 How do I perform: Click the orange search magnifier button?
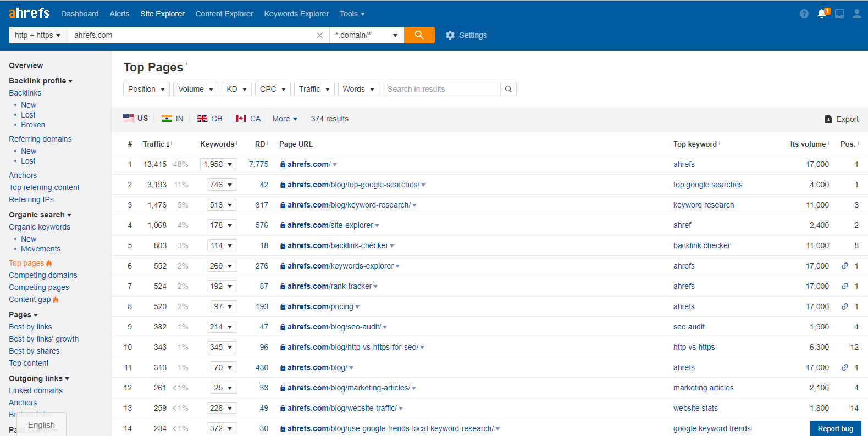pos(419,35)
